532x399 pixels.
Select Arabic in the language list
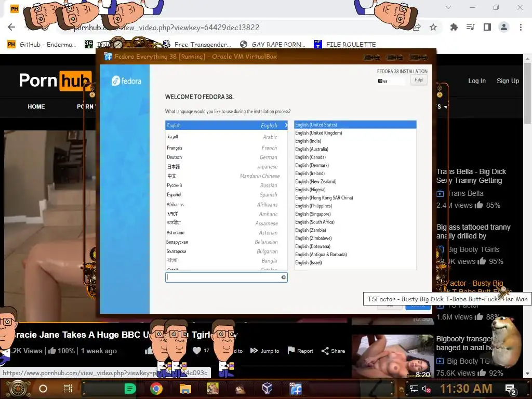point(227,137)
